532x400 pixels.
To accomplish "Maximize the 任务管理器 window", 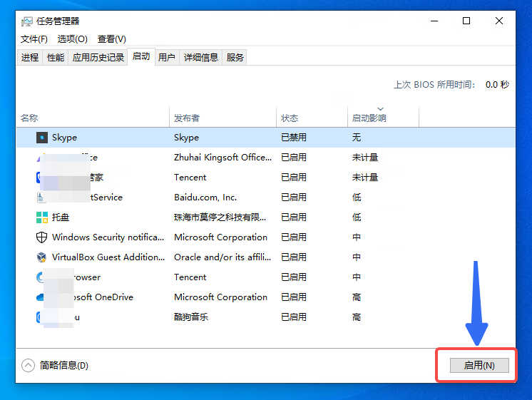I will (466, 21).
